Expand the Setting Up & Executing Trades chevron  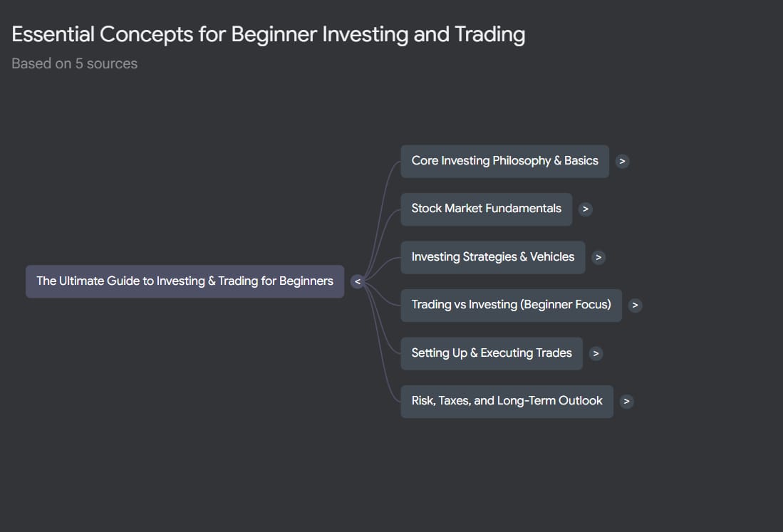click(x=596, y=353)
